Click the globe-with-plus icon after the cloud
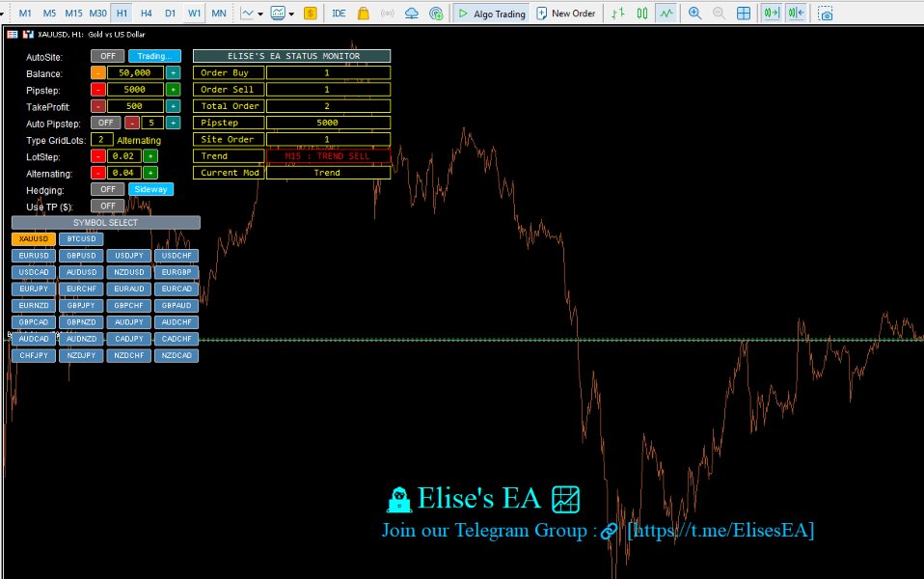Screen dimensions: 924x579 tap(436, 13)
